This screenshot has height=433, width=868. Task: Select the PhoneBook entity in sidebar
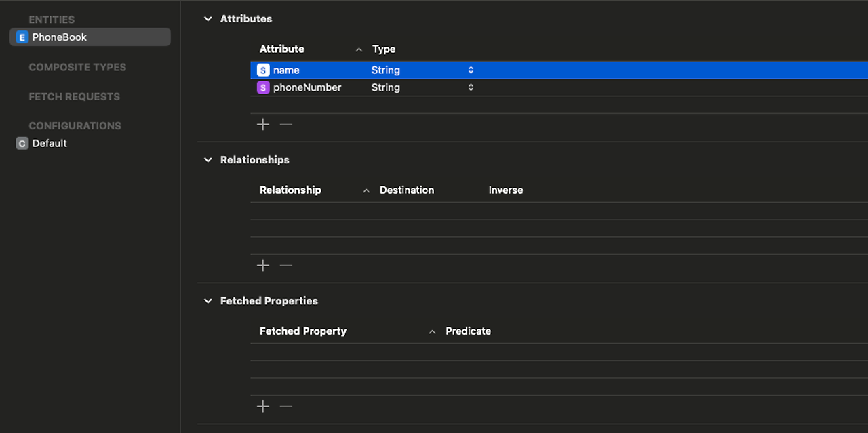pyautogui.click(x=90, y=37)
